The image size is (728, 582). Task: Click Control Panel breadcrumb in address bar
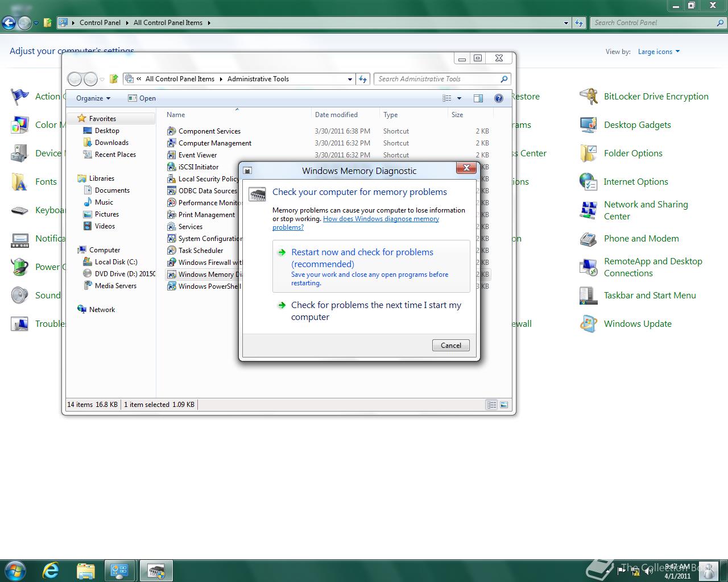tap(100, 23)
